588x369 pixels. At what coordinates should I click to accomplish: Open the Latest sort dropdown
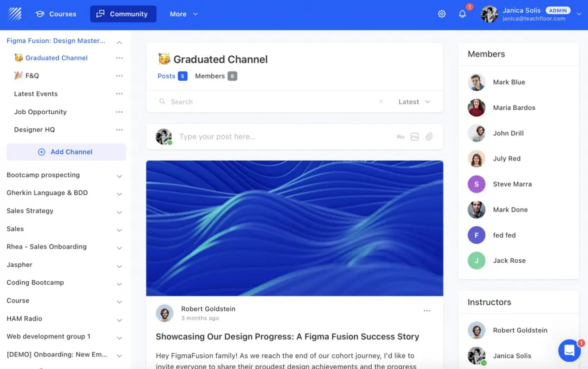coord(414,102)
